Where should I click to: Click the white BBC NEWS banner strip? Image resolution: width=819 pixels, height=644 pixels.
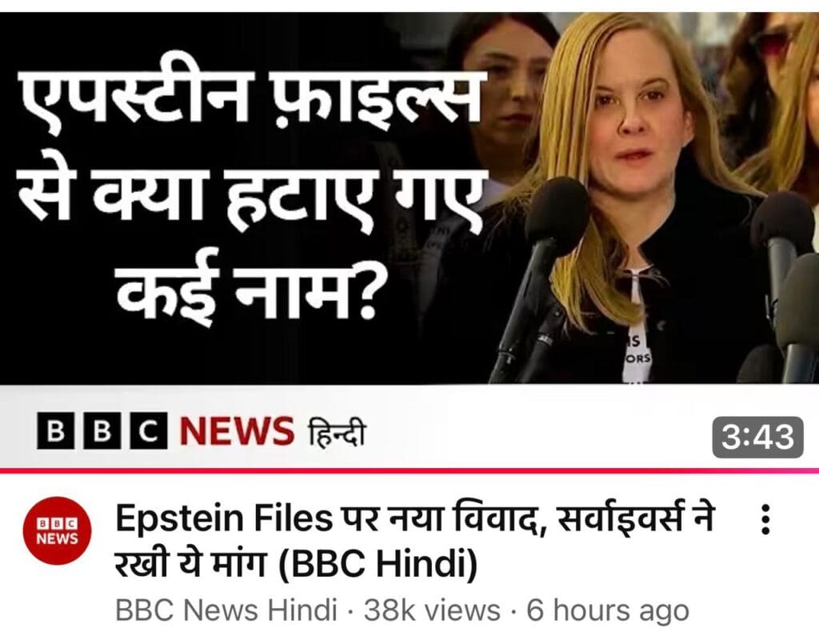(409, 427)
